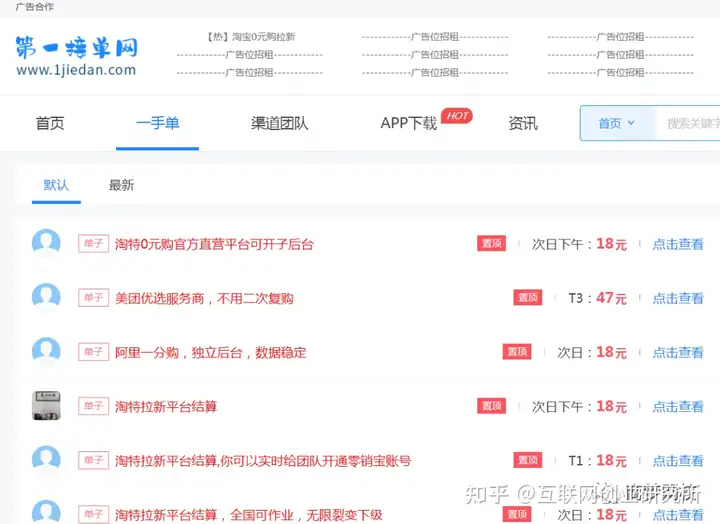Click avatar of 淘特0元购官方直营平台 poster
This screenshot has width=720, height=524.
point(46,243)
